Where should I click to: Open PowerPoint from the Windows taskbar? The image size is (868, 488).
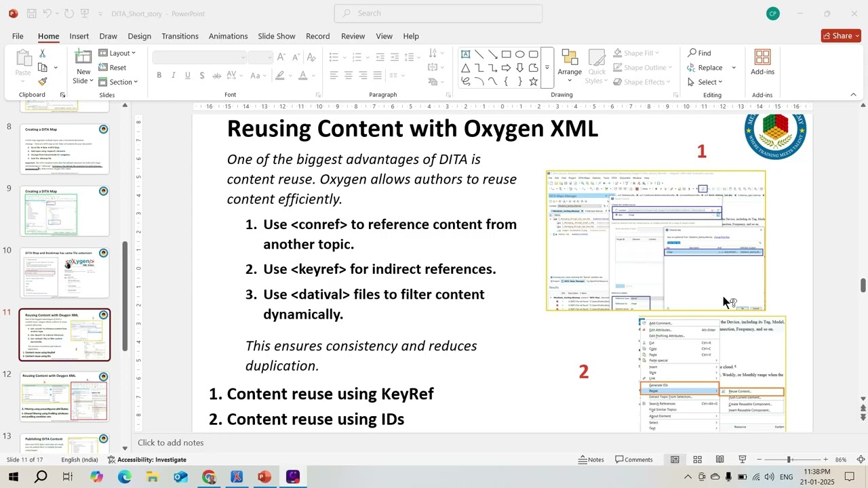(264, 477)
